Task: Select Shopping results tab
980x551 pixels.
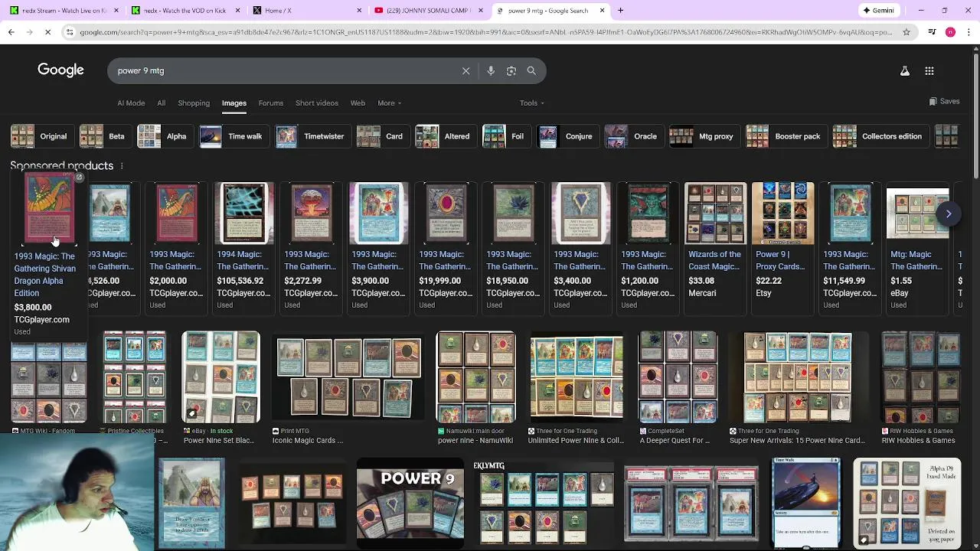Action: [194, 103]
